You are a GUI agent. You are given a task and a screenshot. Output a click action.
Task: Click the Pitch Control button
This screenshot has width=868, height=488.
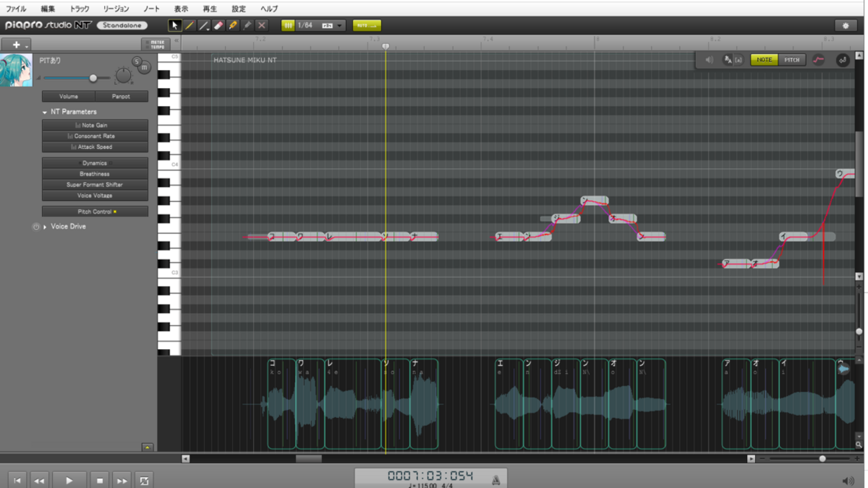(x=95, y=212)
